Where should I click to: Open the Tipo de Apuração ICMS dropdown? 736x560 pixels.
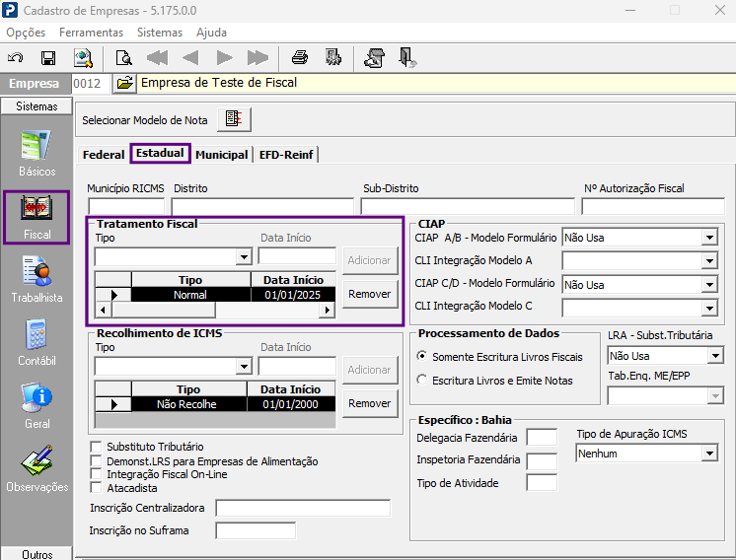tap(708, 454)
